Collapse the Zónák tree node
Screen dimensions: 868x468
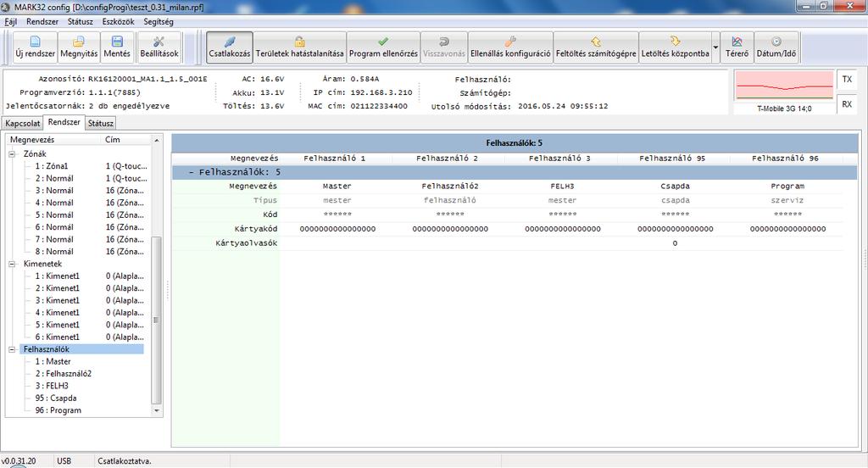point(12,154)
